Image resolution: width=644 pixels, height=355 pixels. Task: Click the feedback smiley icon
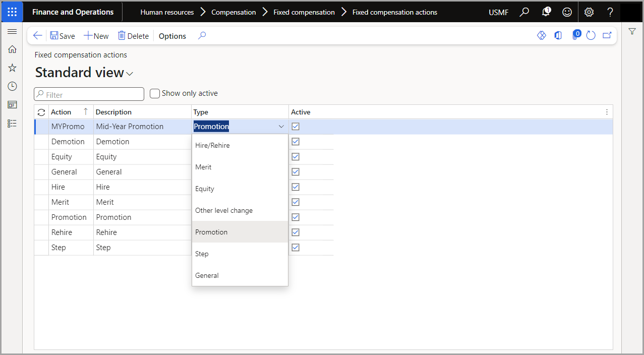567,12
